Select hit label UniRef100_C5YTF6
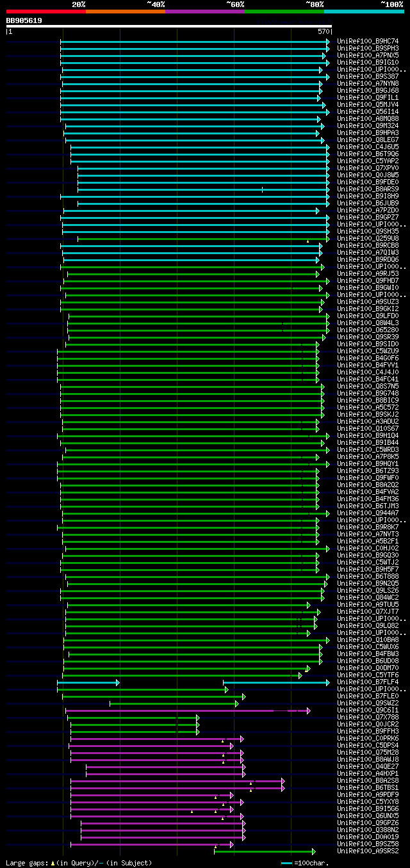 point(368,675)
